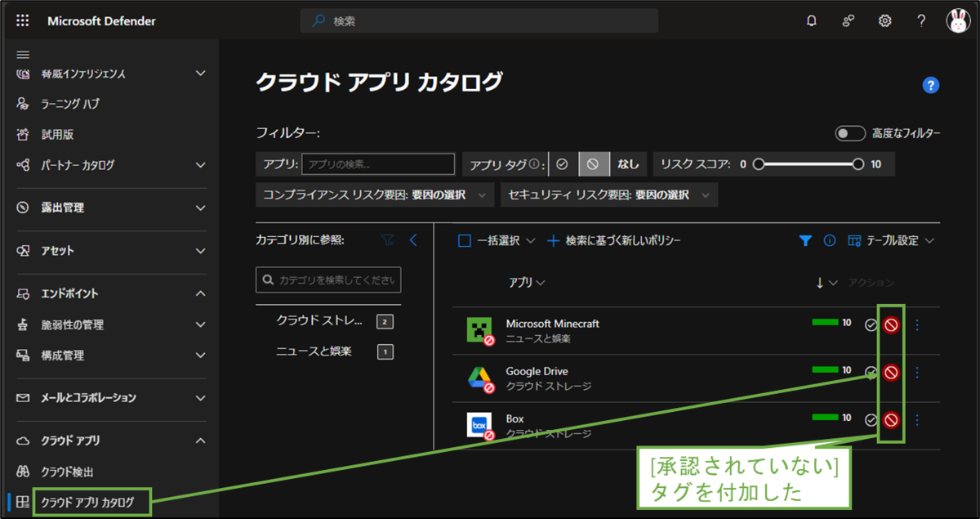This screenshot has width=980, height=519.
Task: Open the notifications bell icon
Action: (x=811, y=21)
